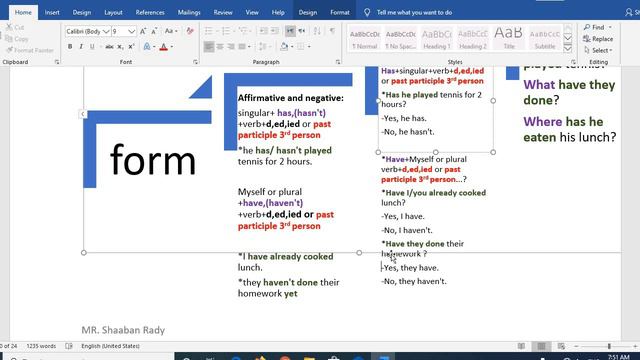Click the Decrease Font Size icon
Screen dimensions: 640x360
154,31
